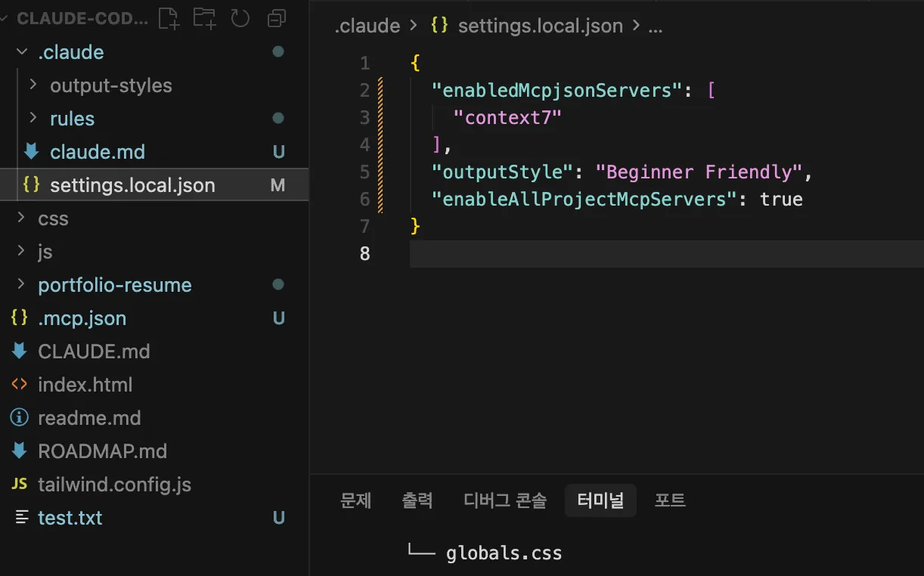The image size is (924, 576).
Task: Click the "enabledMcpjsonServers" key in editor
Action: (557, 91)
